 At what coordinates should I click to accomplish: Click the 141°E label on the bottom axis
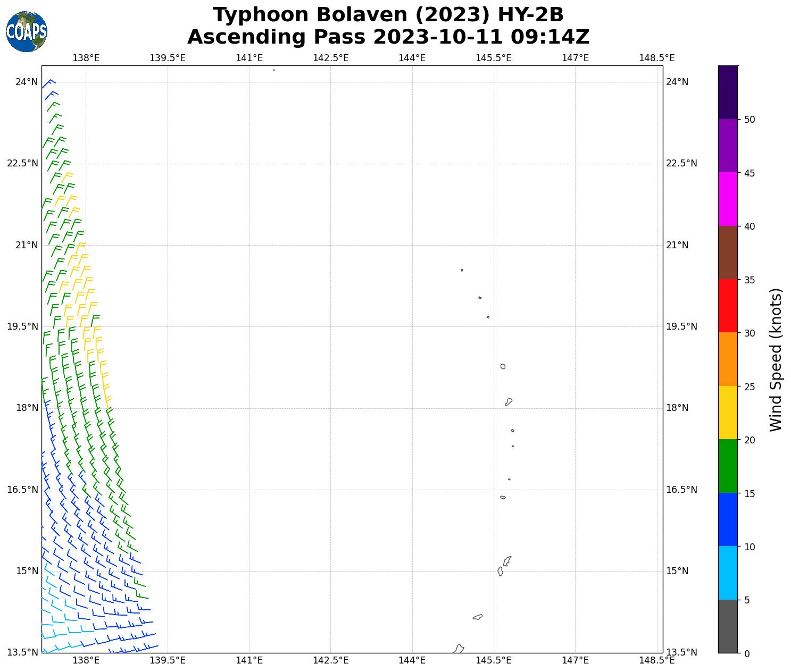[249, 660]
